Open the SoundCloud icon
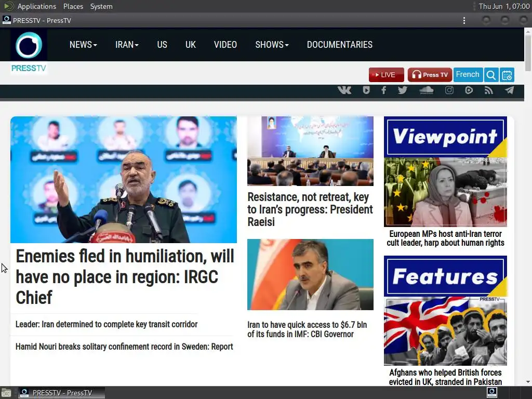 pos(427,90)
